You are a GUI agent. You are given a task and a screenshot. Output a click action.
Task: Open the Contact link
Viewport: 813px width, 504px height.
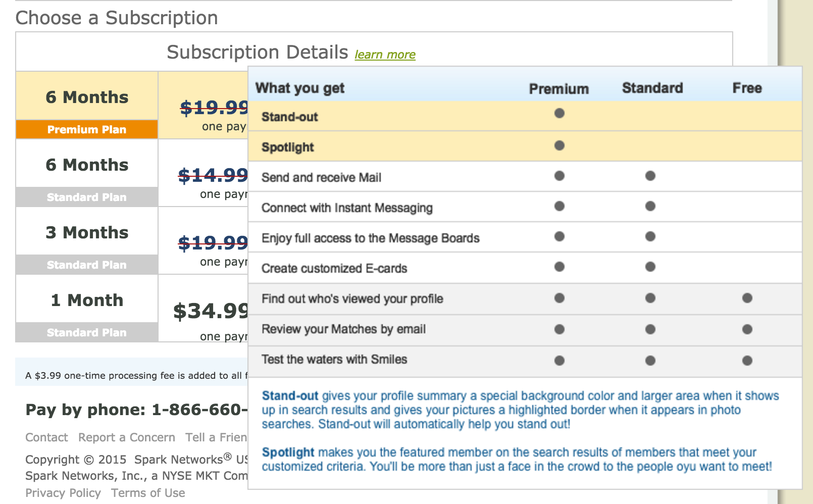click(x=46, y=437)
